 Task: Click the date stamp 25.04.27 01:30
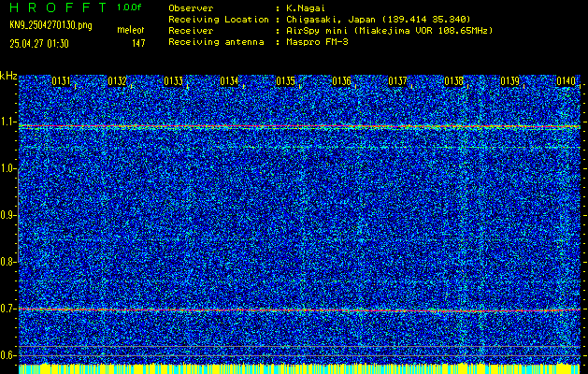point(39,44)
